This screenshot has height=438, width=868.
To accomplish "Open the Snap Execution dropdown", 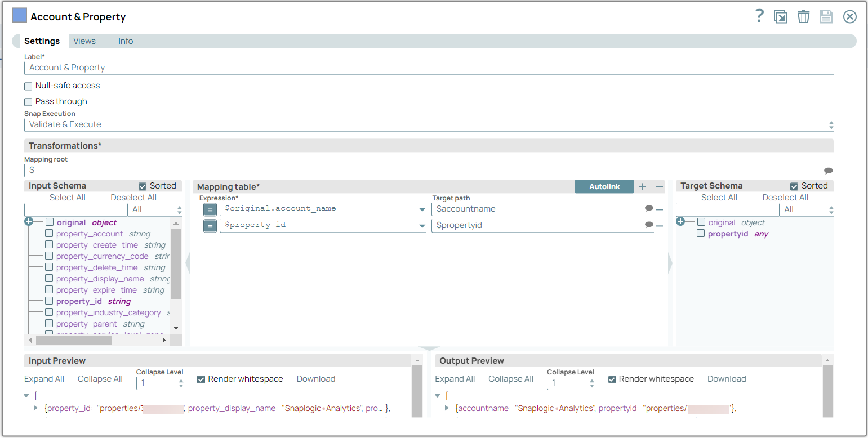I will click(x=831, y=124).
